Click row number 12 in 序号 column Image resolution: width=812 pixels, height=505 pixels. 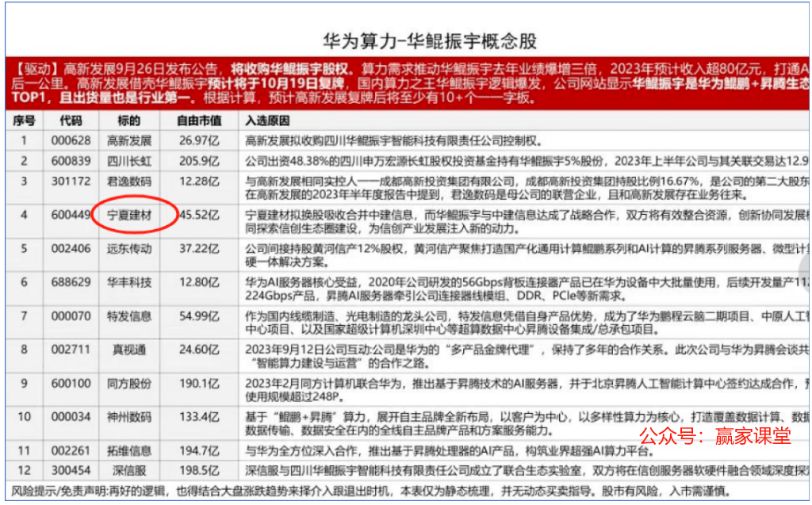point(24,471)
